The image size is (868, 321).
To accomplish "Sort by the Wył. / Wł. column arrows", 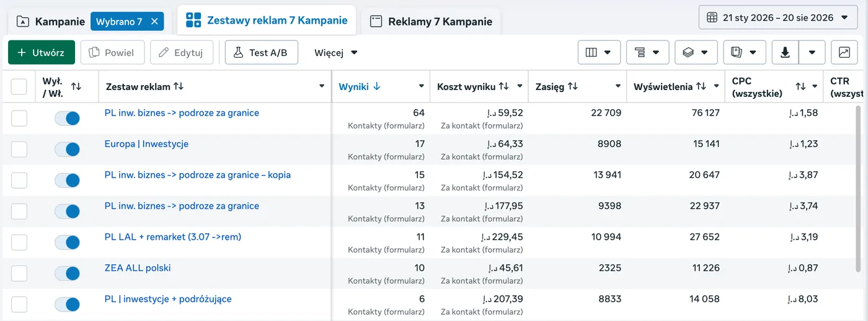I will coord(76,86).
